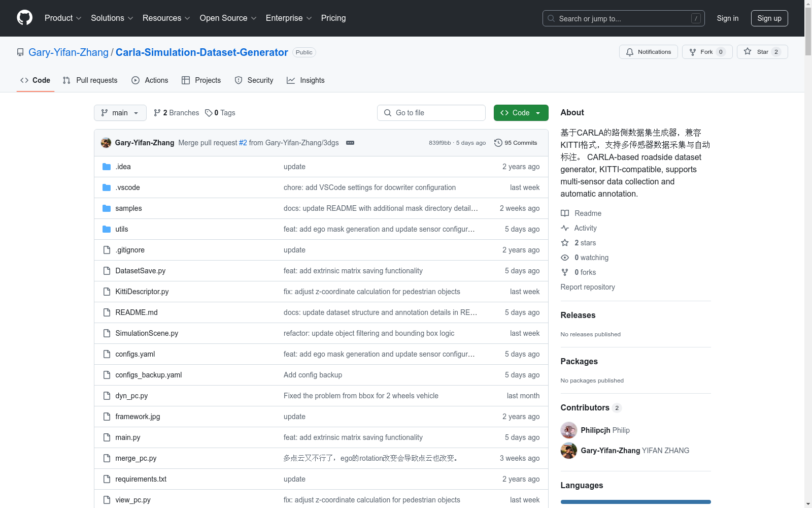Click the file icon beside README.md
Screen dimensions: 812x508
coord(107,312)
